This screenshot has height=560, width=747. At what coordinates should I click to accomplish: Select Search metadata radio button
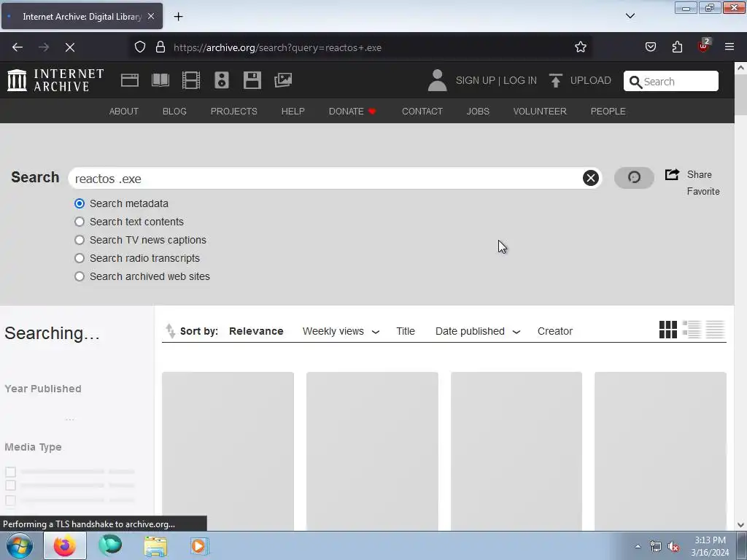coord(80,203)
